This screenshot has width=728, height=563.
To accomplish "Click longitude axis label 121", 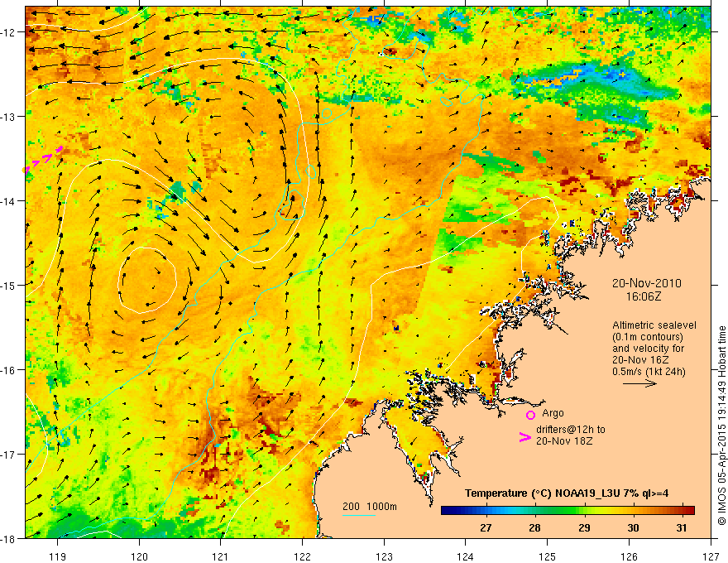I will click(221, 556).
